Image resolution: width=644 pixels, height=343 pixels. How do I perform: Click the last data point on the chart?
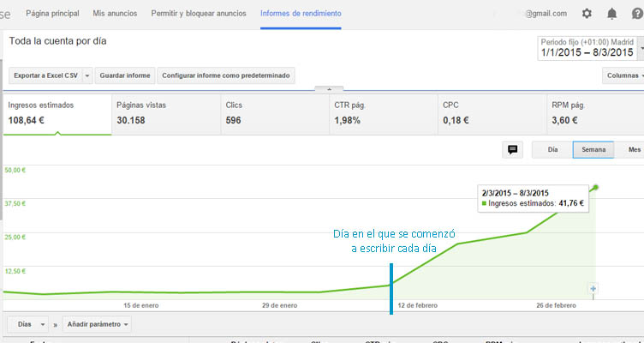(595, 187)
